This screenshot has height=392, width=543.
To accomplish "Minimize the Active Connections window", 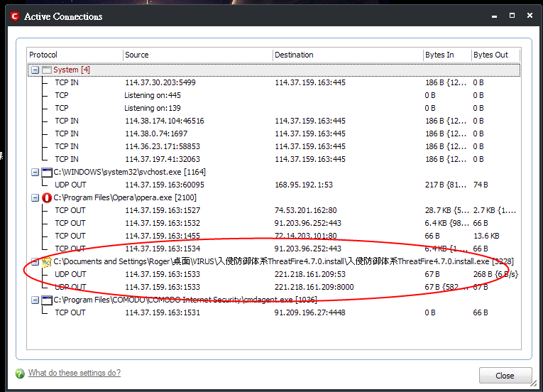I will pyautogui.click(x=495, y=16).
